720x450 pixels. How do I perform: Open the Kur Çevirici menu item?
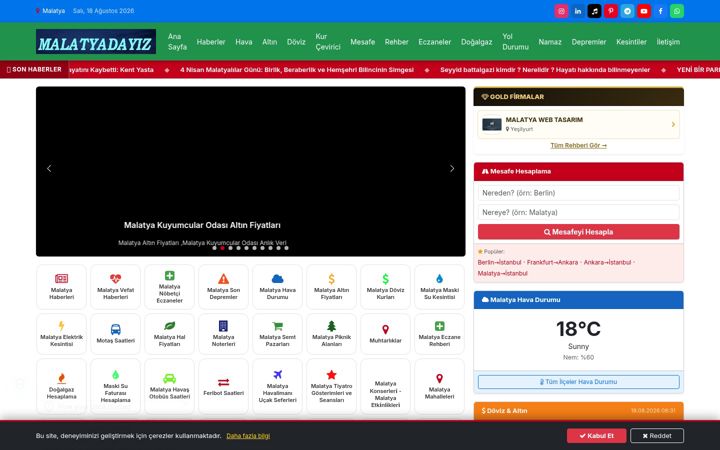[x=328, y=42]
